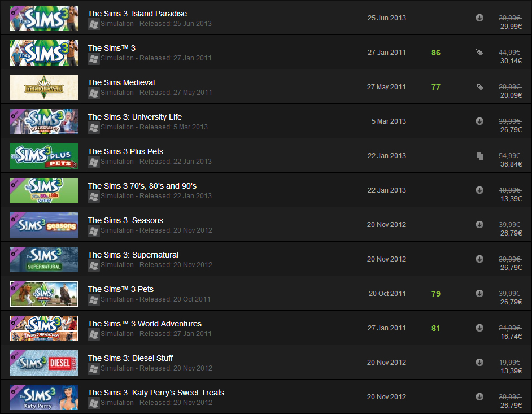Image resolution: width=532 pixels, height=414 pixels.
Task: Click The Sims 3 70's, 80's and 90's thumbnail
Action: pyautogui.click(x=44, y=191)
